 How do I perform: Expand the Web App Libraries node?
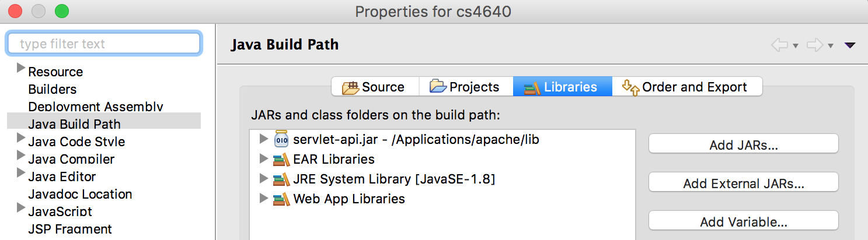(x=263, y=199)
